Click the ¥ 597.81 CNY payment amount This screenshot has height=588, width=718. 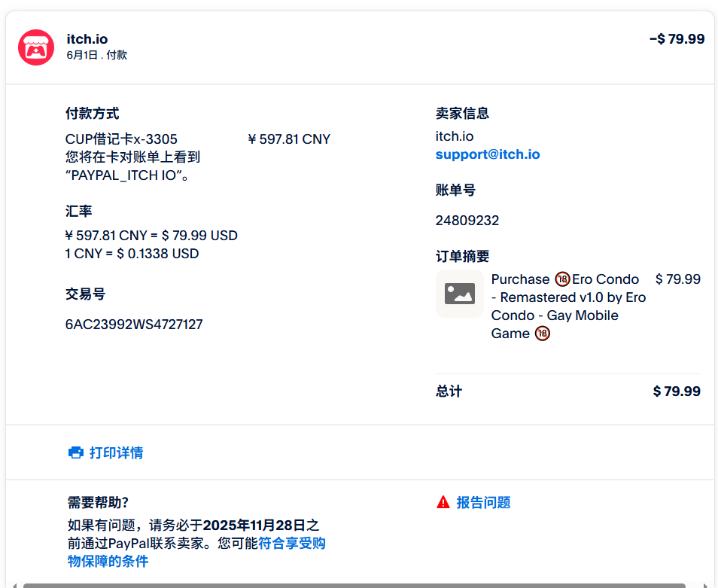point(289,139)
